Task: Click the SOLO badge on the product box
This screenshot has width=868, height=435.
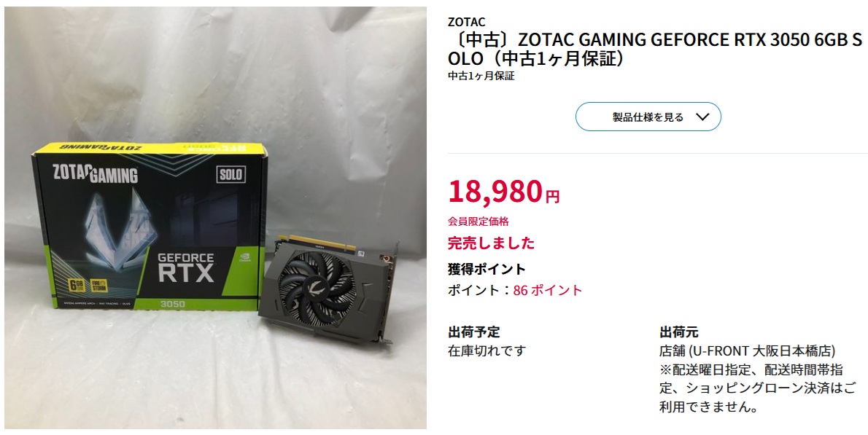Action: pyautogui.click(x=230, y=174)
